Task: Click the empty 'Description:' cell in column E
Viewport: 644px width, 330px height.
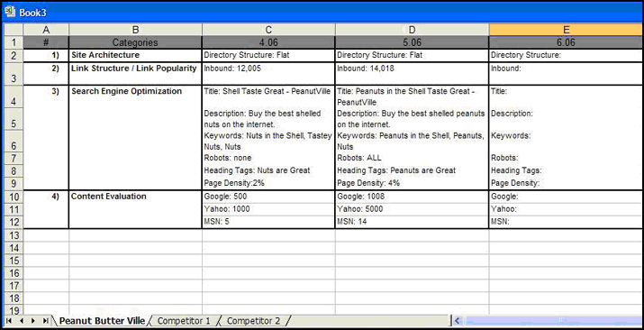Action: (x=567, y=119)
